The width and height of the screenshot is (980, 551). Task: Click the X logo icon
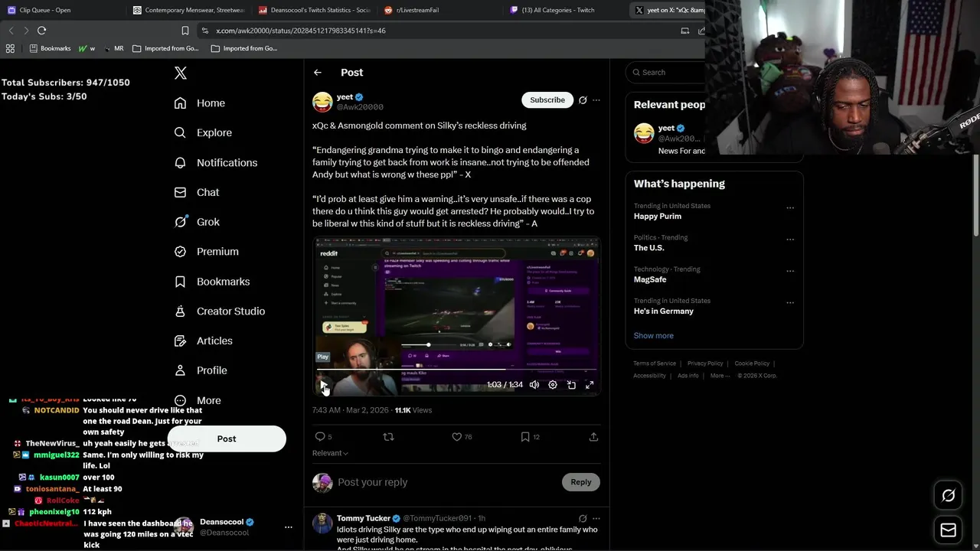click(181, 73)
